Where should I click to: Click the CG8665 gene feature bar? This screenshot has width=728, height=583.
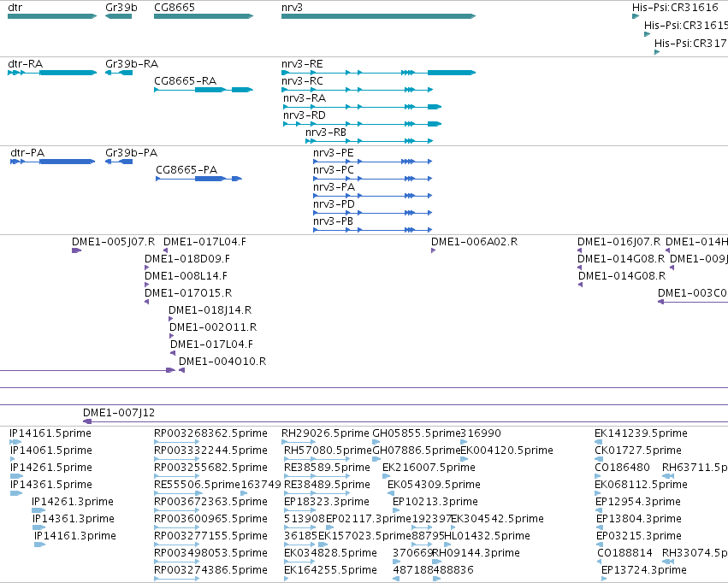point(204,16)
